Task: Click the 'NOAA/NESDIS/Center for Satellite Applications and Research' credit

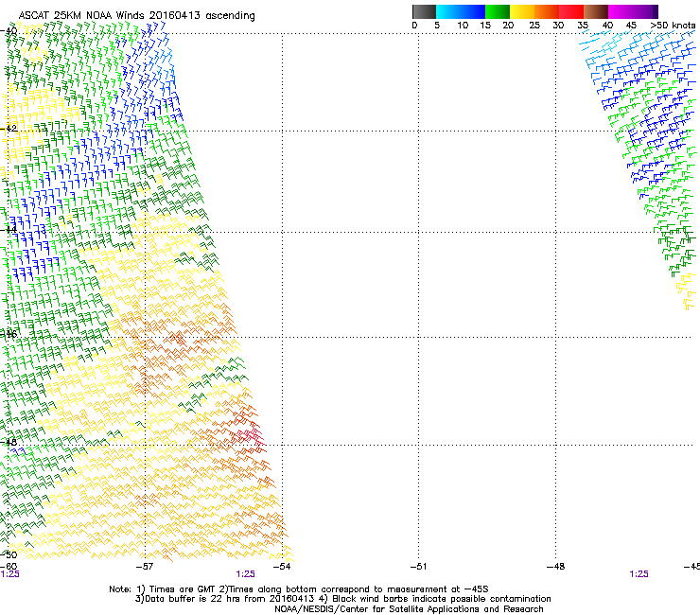Action: point(409,609)
